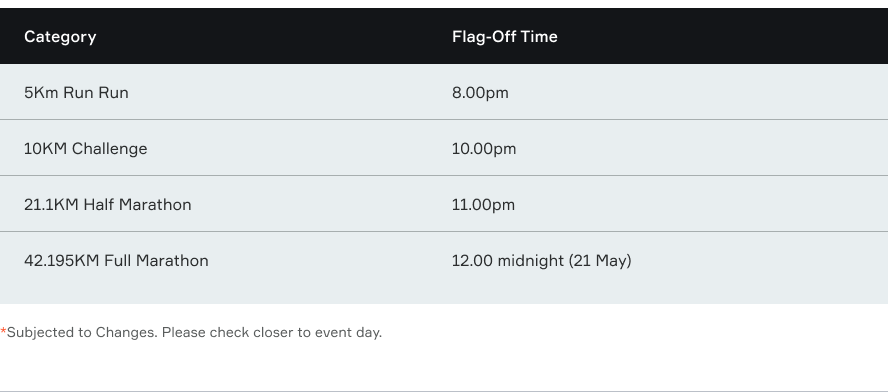Select the 10.00pm flag-off time
Screen dimensions: 888x392
click(484, 149)
